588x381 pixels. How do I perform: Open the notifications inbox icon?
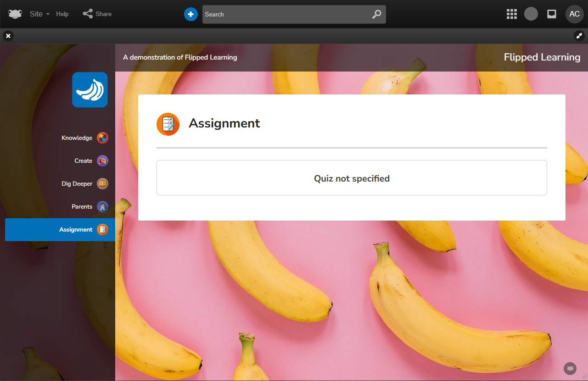(552, 14)
